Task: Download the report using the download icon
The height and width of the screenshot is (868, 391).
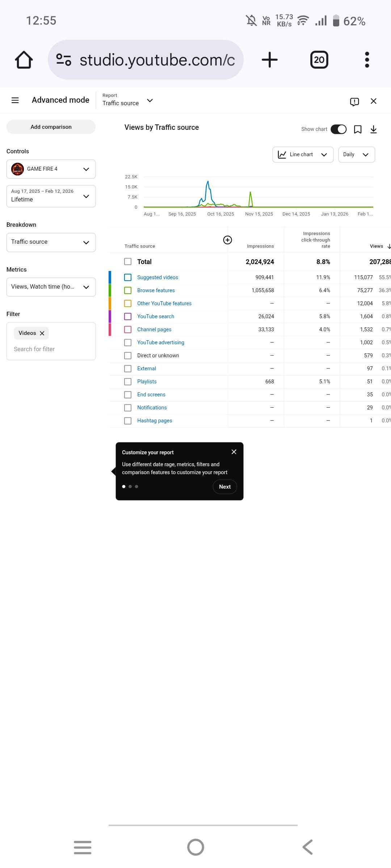Action: coord(374,129)
